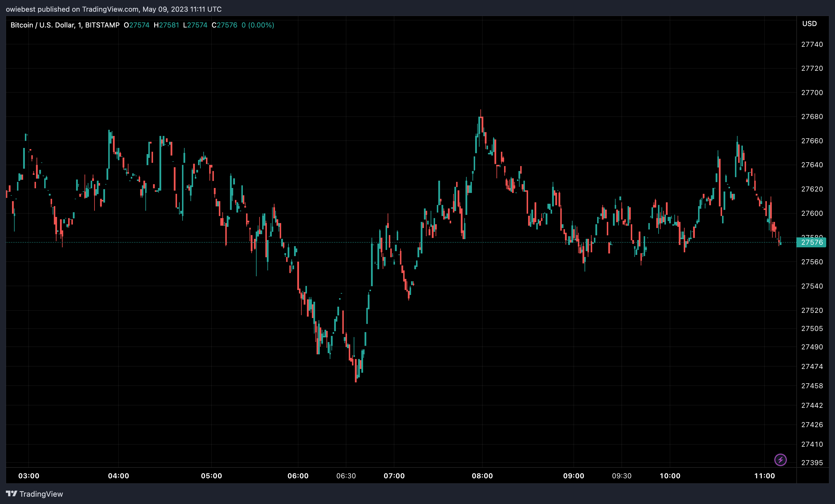Viewport: 835px width, 504px height.
Task: Click the USD currency label on price axis
Action: pyautogui.click(x=810, y=23)
